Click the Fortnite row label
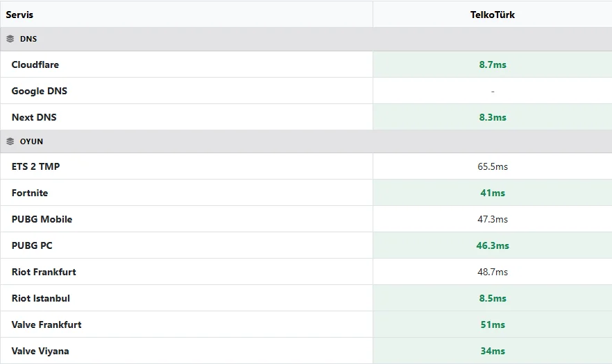Screen dimensions: 612x364 30,193
